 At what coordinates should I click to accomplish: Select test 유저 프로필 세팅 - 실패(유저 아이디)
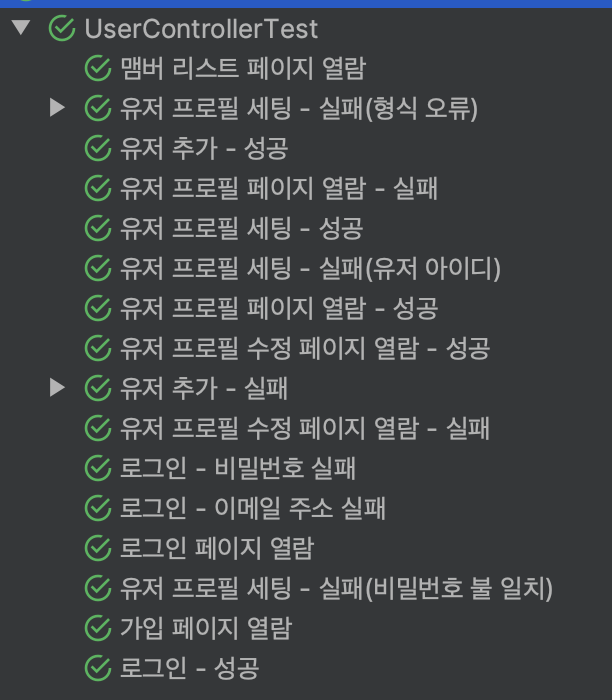pyautogui.click(x=311, y=268)
